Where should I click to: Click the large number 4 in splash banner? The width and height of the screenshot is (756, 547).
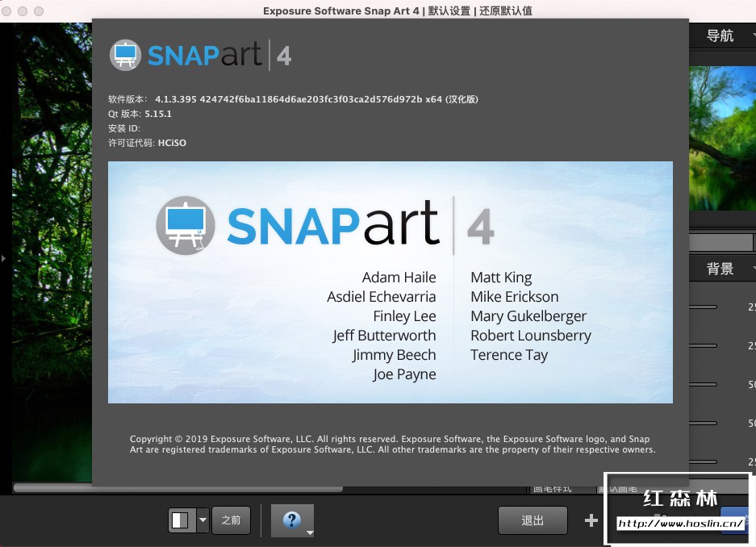pos(481,227)
